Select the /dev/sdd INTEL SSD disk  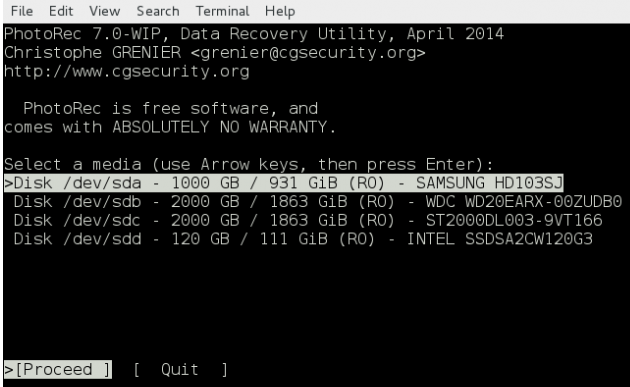coord(303,239)
